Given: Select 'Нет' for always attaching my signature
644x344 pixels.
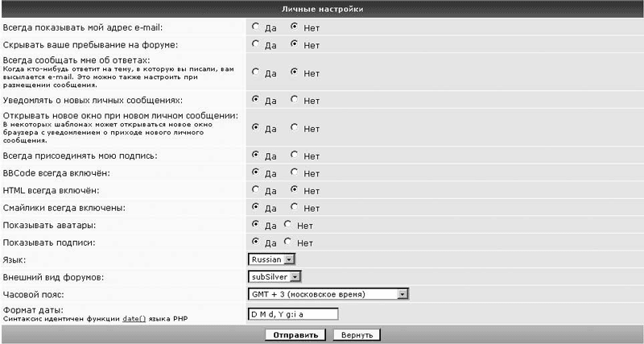Looking at the screenshot, I should tap(295, 154).
